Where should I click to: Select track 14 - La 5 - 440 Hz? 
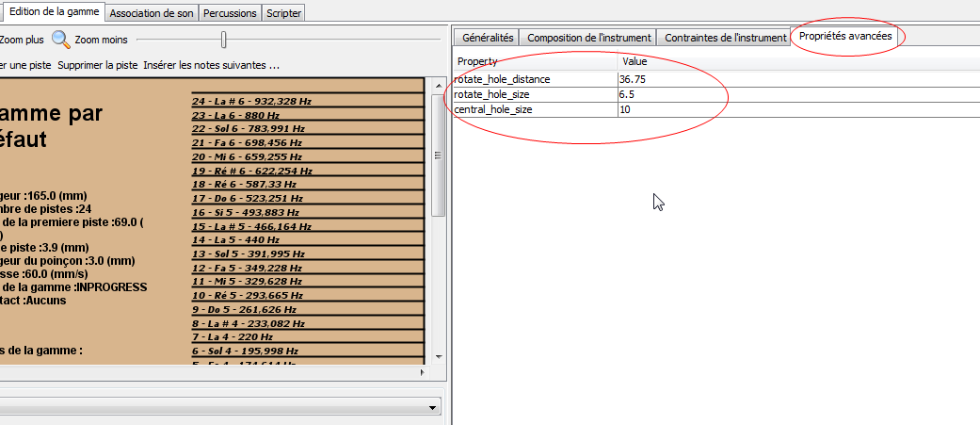tap(243, 239)
